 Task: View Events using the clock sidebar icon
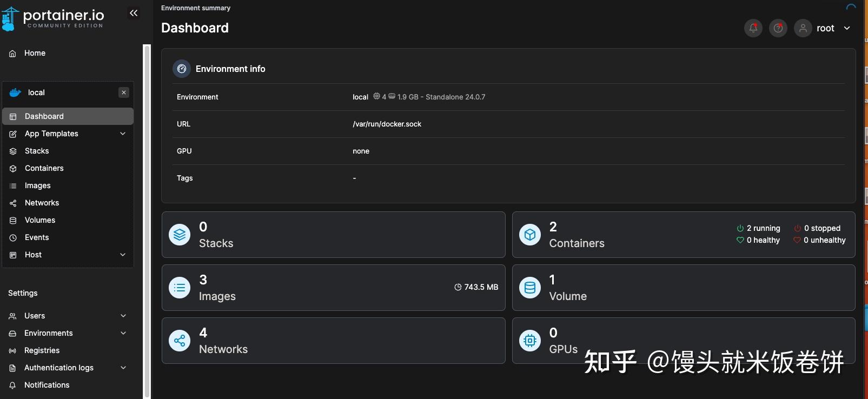(x=12, y=237)
